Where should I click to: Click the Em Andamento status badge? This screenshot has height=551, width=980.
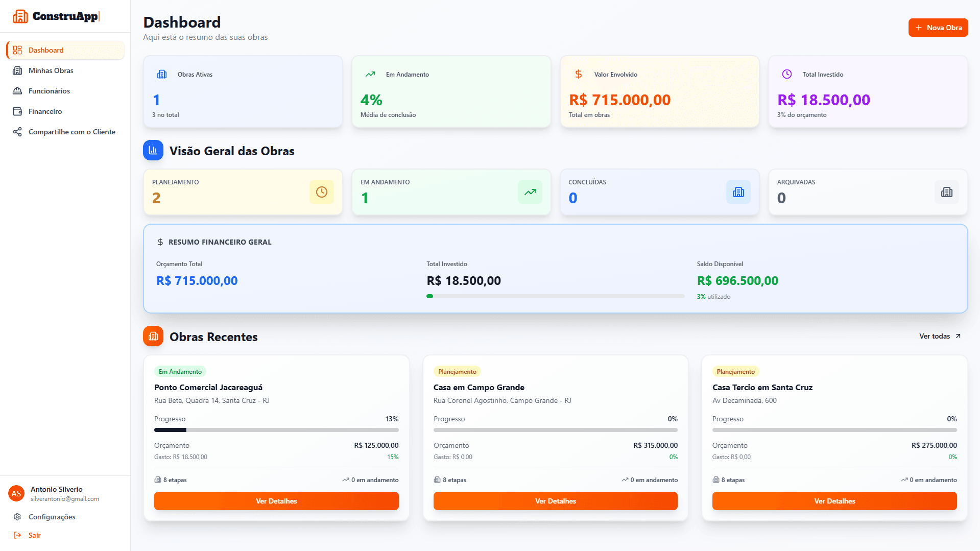click(180, 371)
